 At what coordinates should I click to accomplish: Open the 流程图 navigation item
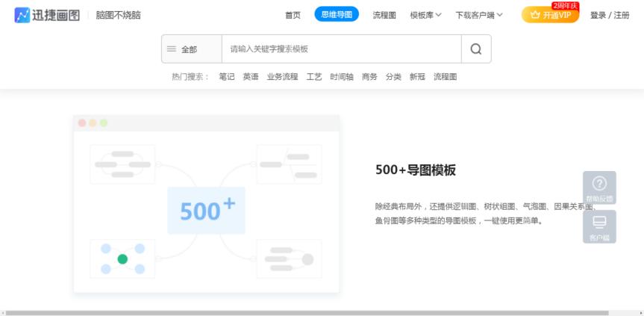point(384,15)
